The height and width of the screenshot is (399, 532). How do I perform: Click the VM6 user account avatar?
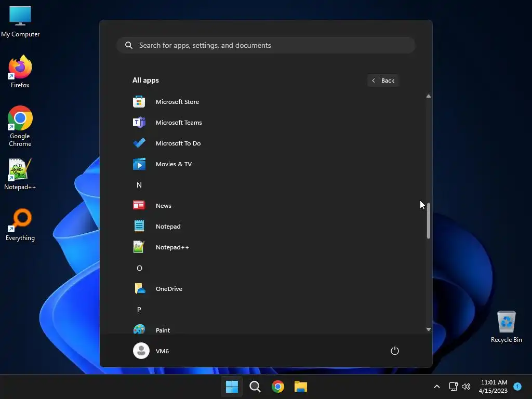tap(141, 351)
